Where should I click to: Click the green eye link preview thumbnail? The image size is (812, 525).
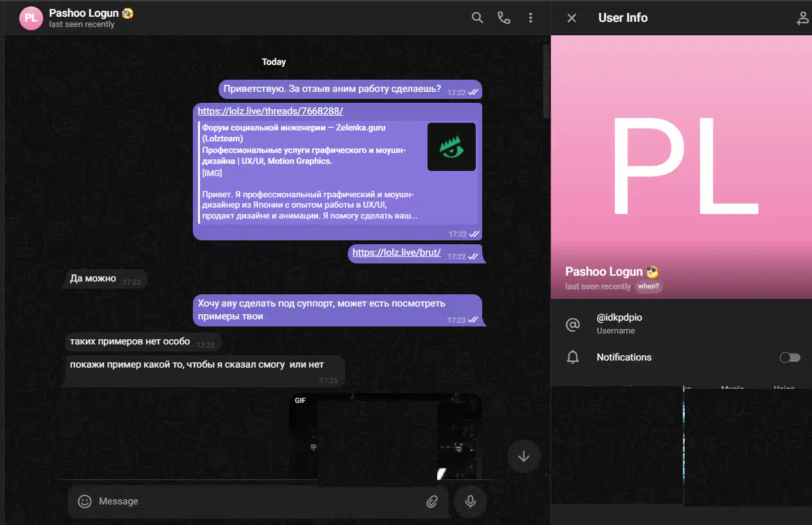[x=451, y=147]
